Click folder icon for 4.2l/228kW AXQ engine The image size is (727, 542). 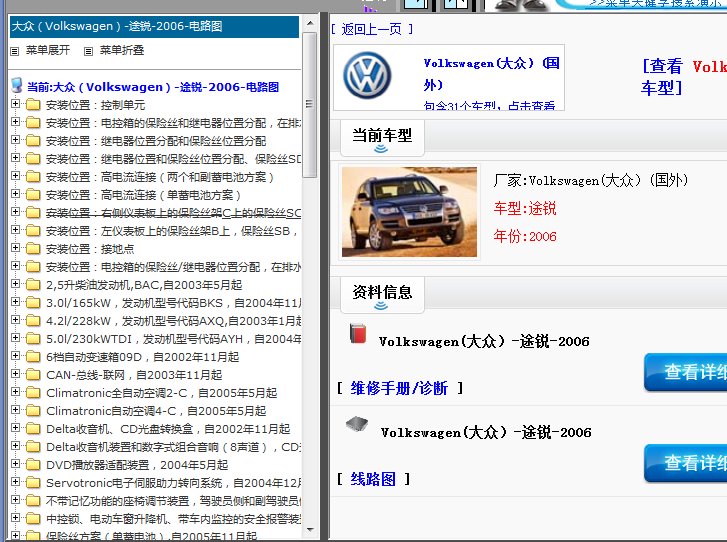point(33,321)
